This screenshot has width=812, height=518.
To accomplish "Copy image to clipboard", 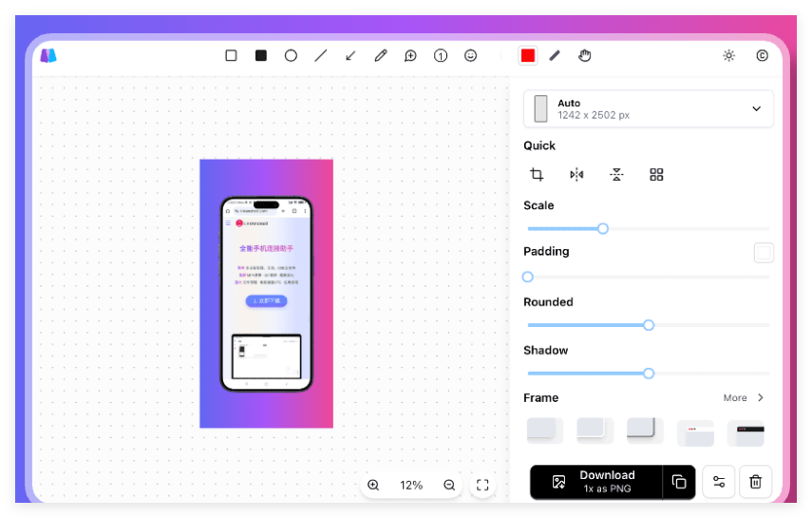I will coord(679,482).
